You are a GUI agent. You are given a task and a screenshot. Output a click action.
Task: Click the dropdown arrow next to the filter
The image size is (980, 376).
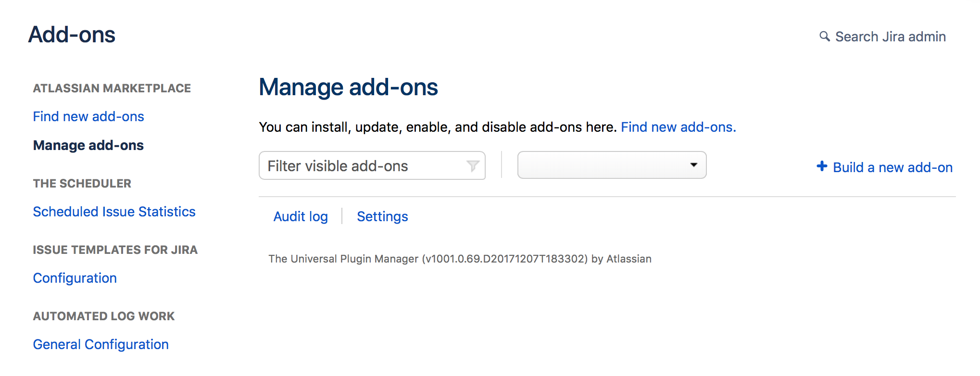coord(693,165)
